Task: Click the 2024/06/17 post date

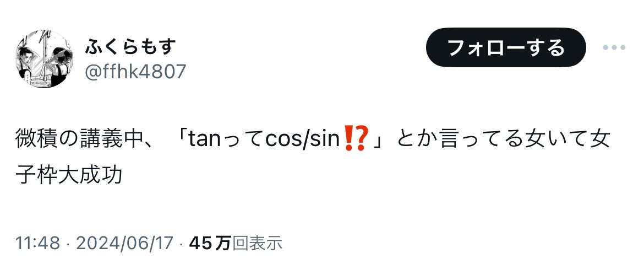Action: click(x=125, y=243)
